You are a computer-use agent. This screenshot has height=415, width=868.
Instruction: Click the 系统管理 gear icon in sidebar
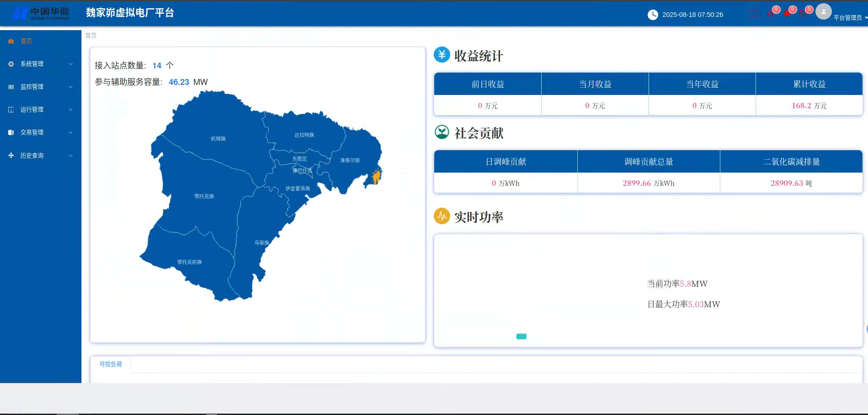(x=11, y=64)
